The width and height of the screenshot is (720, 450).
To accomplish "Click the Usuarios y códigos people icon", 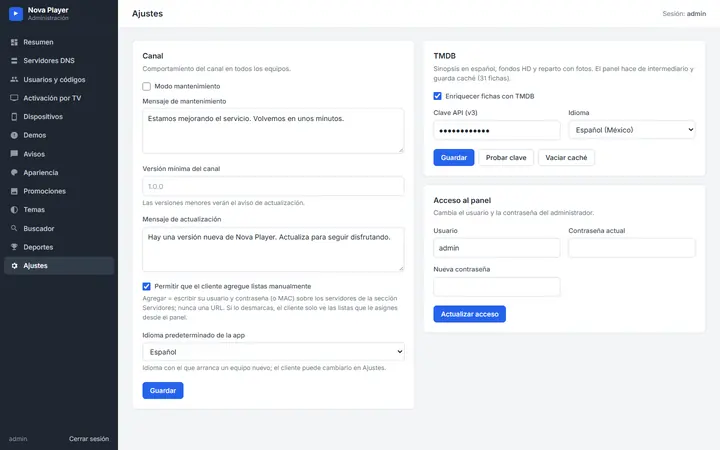I will click(x=14, y=79).
